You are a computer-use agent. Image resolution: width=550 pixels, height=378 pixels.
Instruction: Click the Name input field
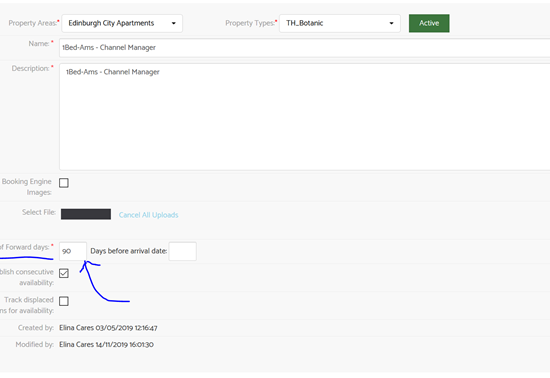[x=304, y=48]
